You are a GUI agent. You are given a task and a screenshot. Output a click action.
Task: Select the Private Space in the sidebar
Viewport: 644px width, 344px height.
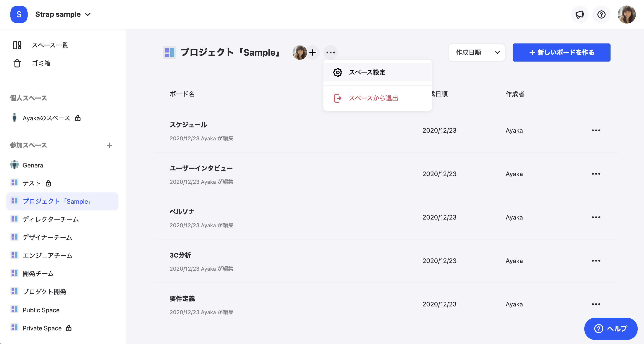[42, 328]
